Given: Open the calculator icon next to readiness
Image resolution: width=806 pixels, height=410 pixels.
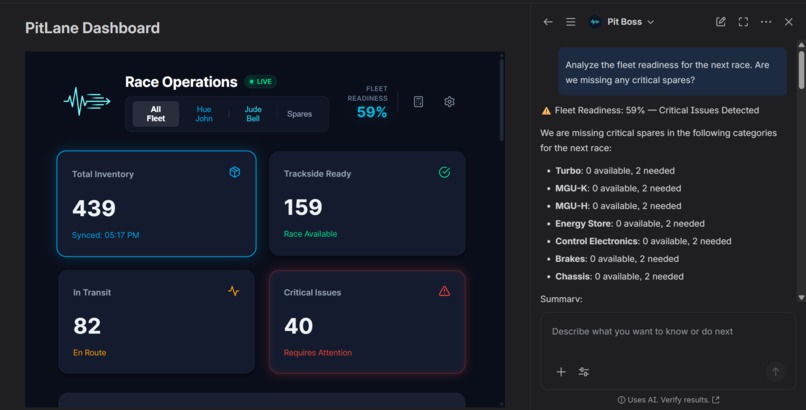Looking at the screenshot, I should [418, 102].
